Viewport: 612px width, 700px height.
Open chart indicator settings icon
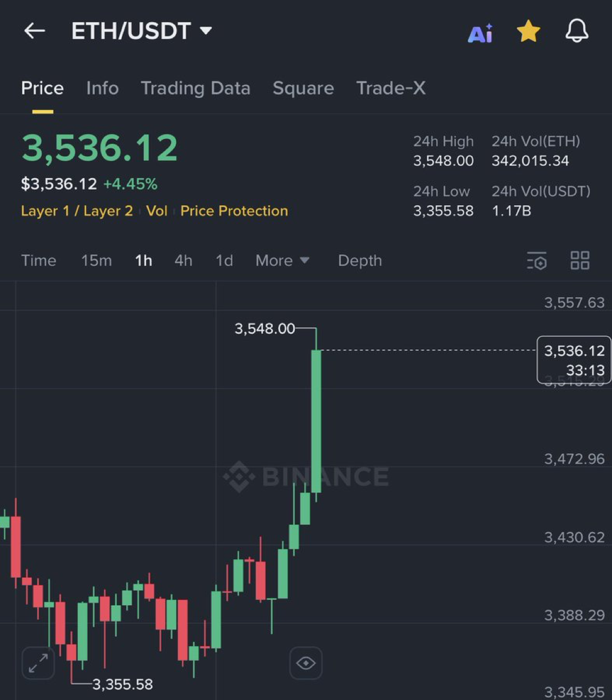coord(537,261)
